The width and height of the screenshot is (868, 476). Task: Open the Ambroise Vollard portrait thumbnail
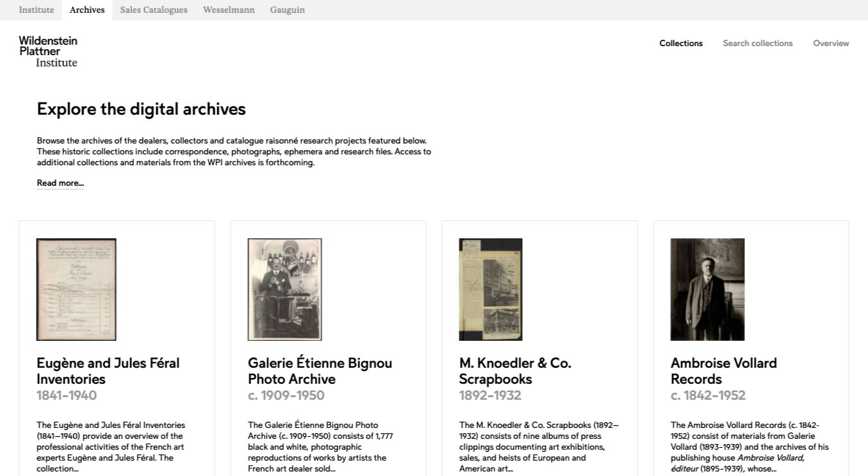tap(708, 290)
